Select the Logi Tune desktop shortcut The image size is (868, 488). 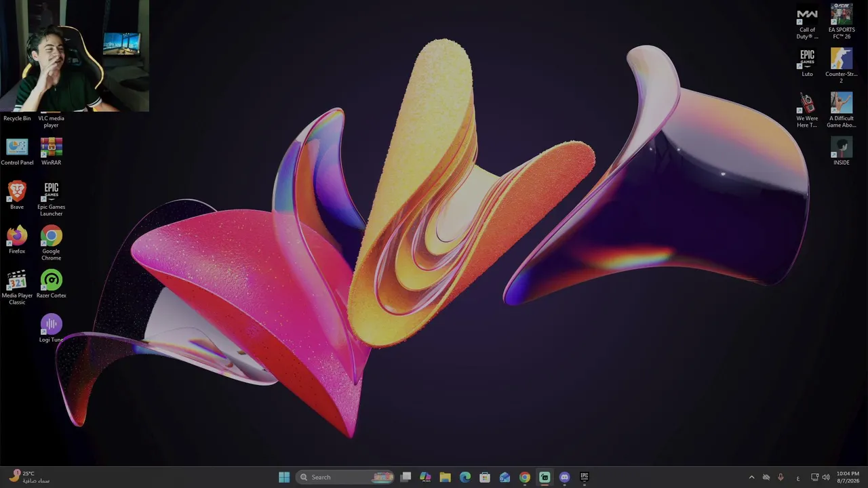[51, 329]
